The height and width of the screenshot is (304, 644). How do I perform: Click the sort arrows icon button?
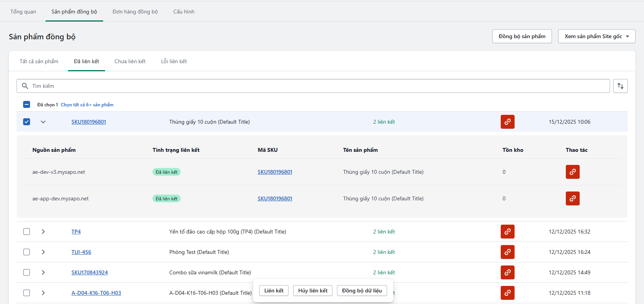click(620, 86)
